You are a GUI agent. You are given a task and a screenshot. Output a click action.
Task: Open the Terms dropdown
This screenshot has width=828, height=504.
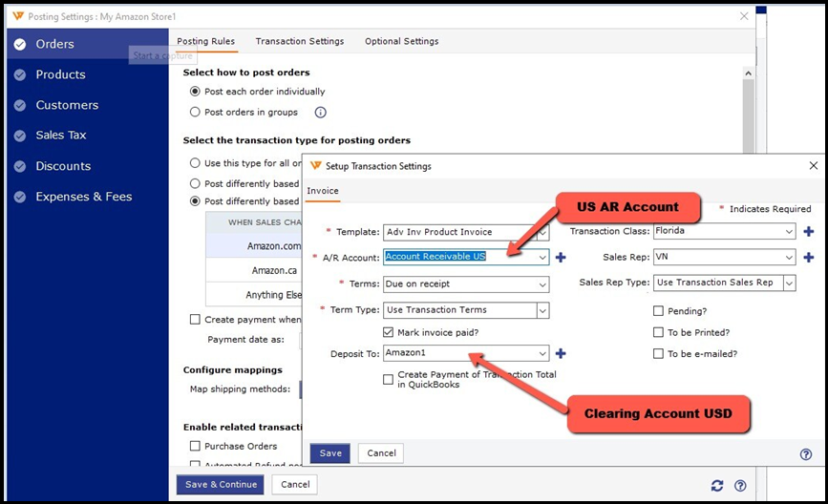(542, 284)
